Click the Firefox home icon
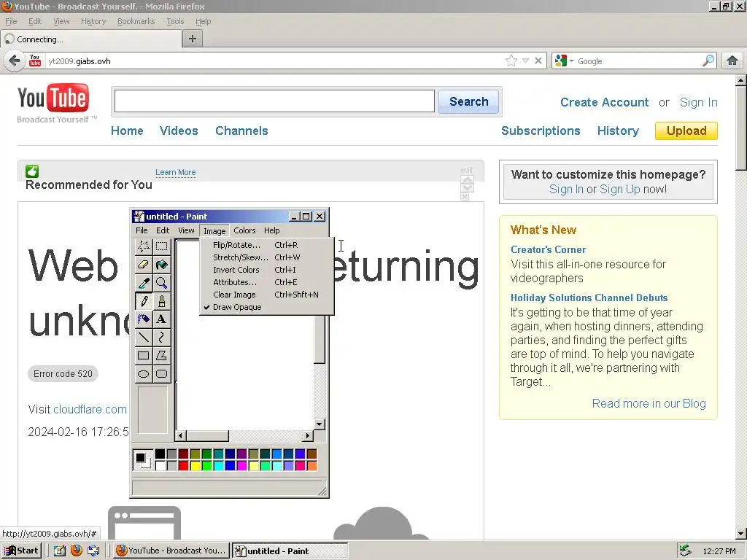This screenshot has width=747, height=560. (732, 61)
